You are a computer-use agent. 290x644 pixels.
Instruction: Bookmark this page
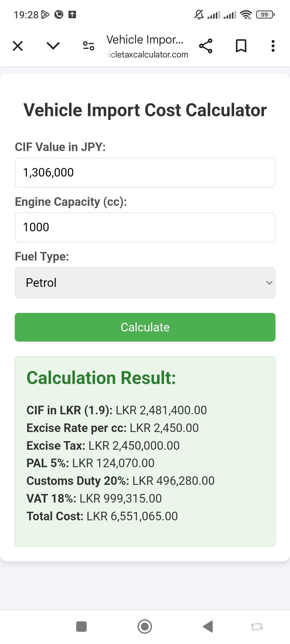click(241, 46)
